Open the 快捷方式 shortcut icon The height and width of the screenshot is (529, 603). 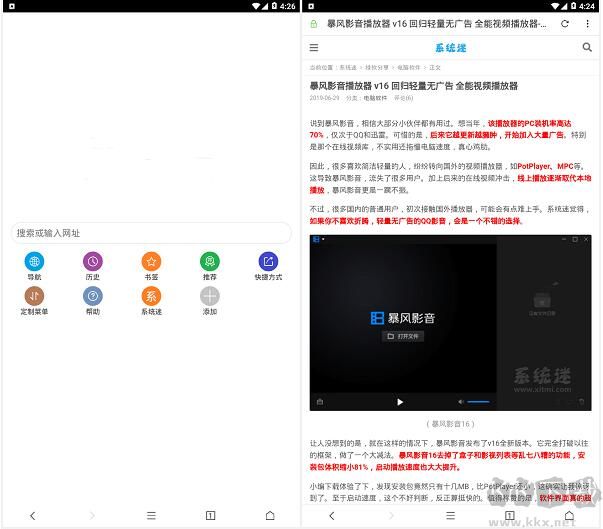(268, 261)
